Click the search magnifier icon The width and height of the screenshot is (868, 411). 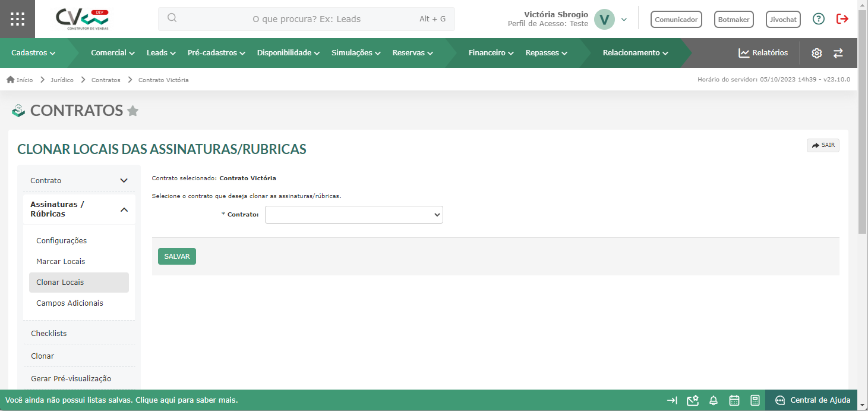tap(172, 18)
